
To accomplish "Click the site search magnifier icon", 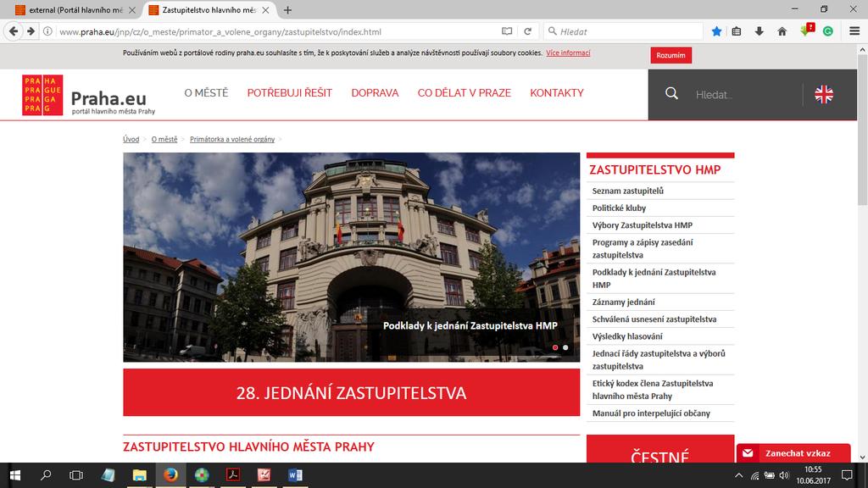I will (x=671, y=94).
